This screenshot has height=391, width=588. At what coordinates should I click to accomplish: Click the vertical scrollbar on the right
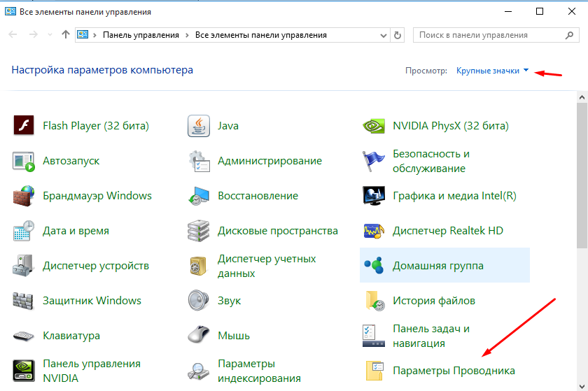coord(582,175)
